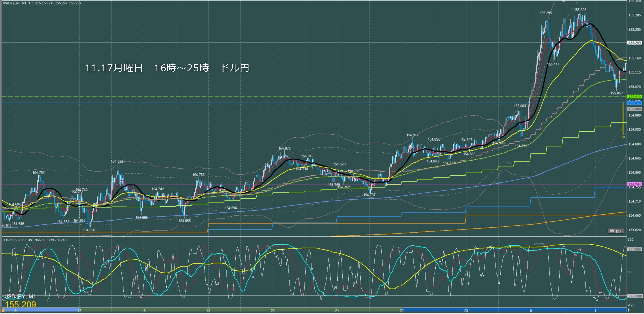
Task: Select the green 155.040 price level tag
Action: tap(634, 97)
